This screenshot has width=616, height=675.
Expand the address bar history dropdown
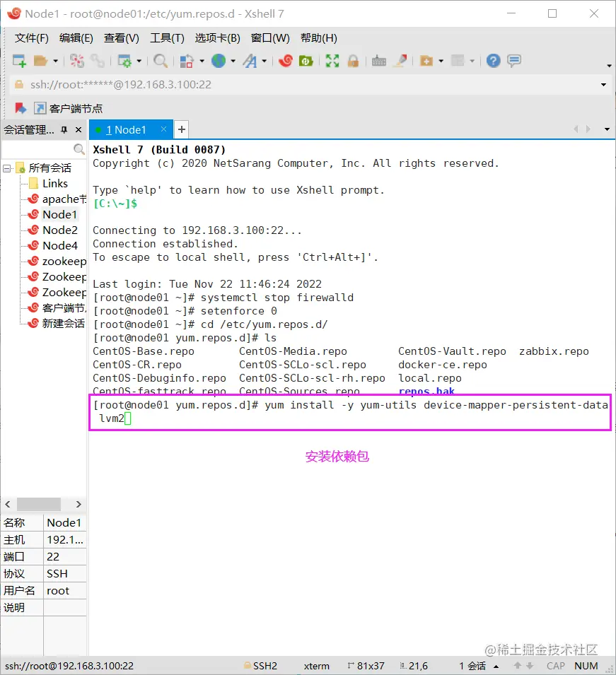click(x=603, y=85)
